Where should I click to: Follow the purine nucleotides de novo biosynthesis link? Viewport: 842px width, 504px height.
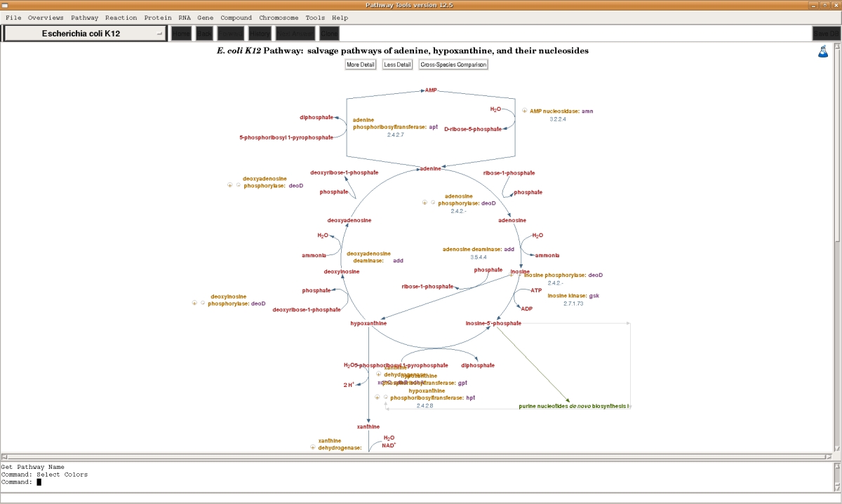[x=575, y=406]
